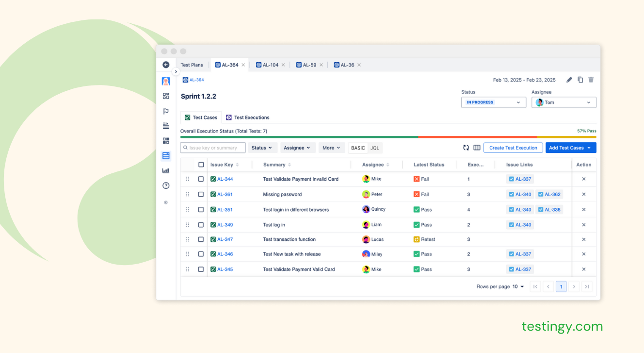Check the box for AL-361 row
The height and width of the screenshot is (353, 644).
tap(201, 194)
